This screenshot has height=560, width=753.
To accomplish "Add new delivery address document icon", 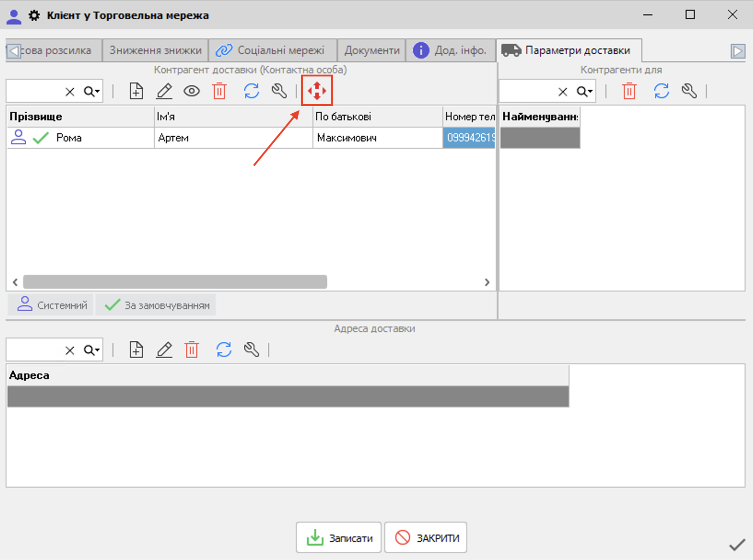I will 136,350.
